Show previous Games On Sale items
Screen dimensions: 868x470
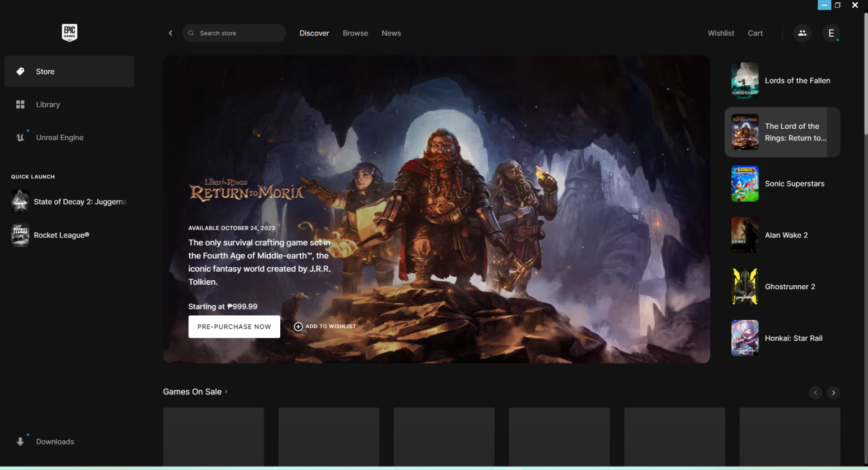[815, 393]
